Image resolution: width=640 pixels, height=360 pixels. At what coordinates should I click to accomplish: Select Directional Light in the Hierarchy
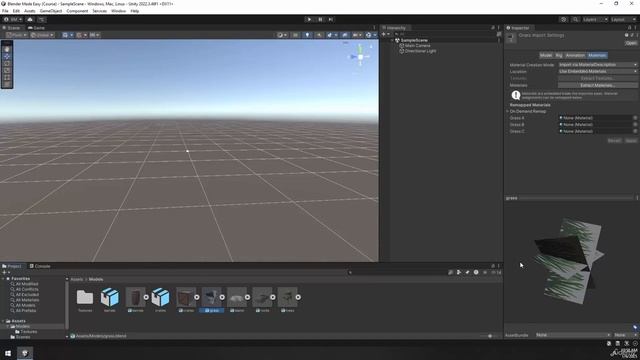[420, 51]
